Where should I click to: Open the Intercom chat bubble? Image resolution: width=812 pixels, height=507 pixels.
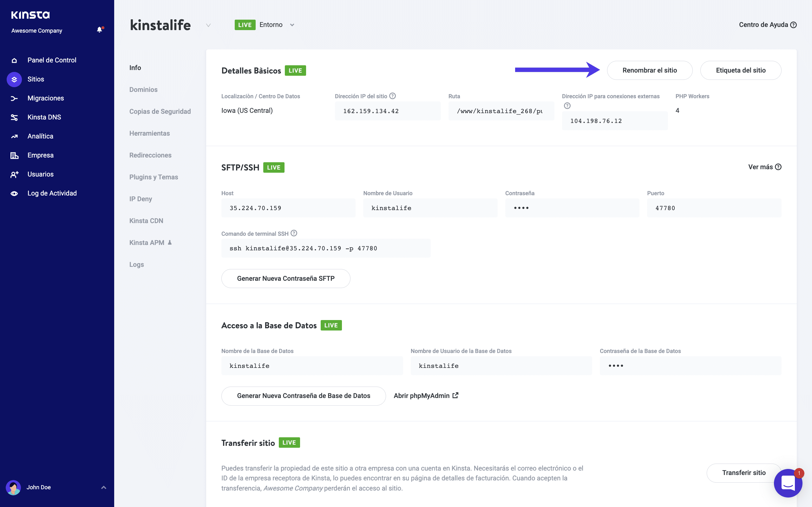[x=788, y=483]
